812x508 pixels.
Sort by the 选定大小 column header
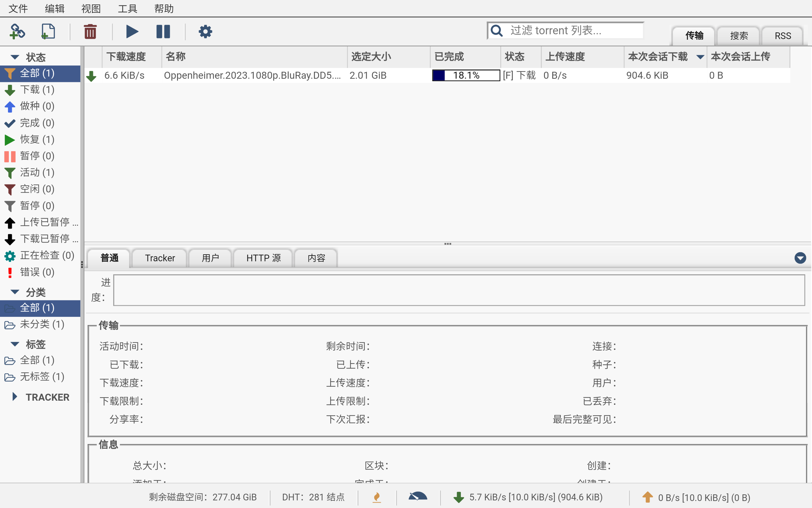tap(389, 57)
